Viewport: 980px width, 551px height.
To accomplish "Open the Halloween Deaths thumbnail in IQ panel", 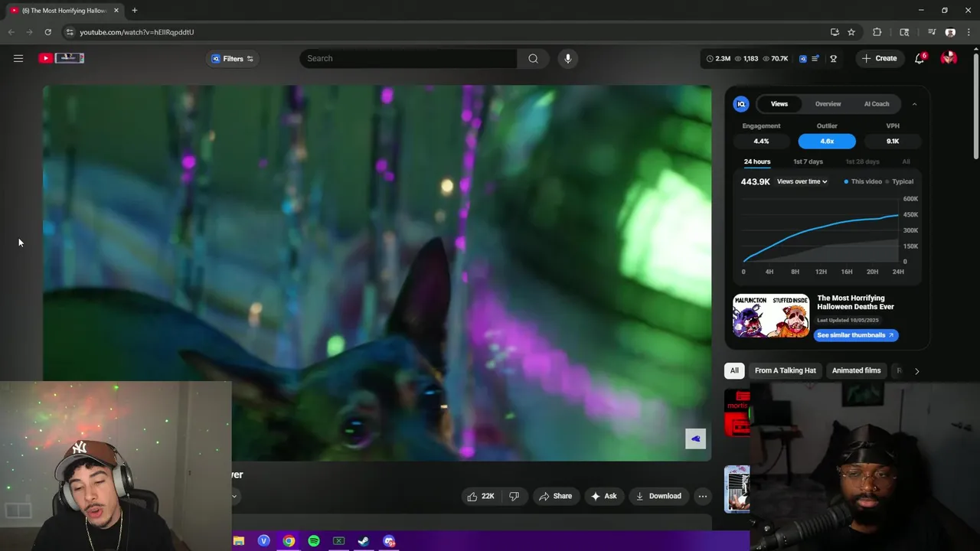I will pyautogui.click(x=771, y=316).
